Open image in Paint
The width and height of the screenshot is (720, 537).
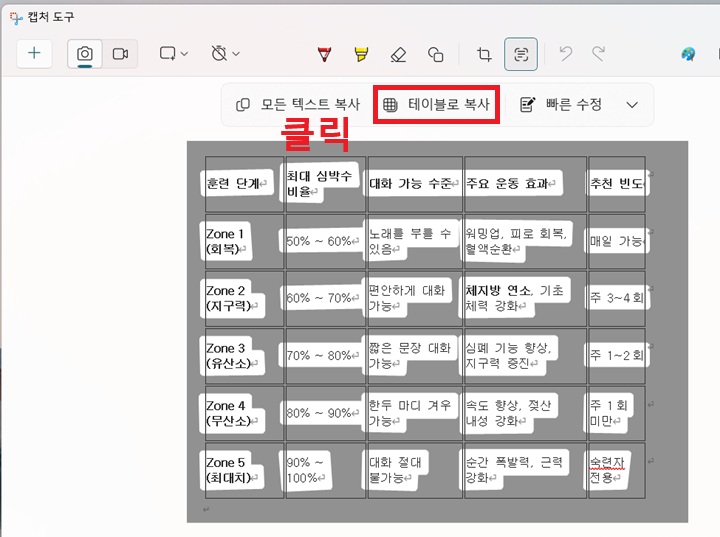click(x=688, y=54)
